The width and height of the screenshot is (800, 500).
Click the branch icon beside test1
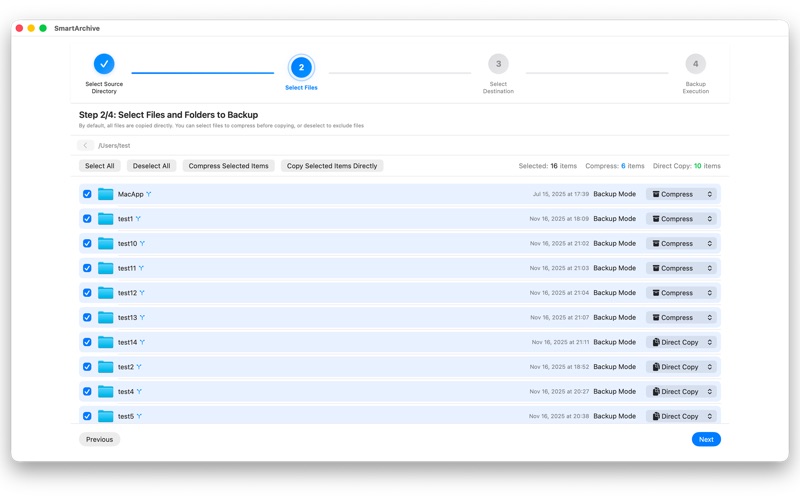[x=138, y=219]
